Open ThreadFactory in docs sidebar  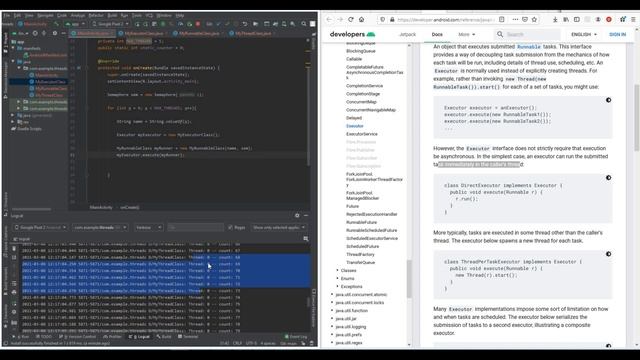[360, 254]
